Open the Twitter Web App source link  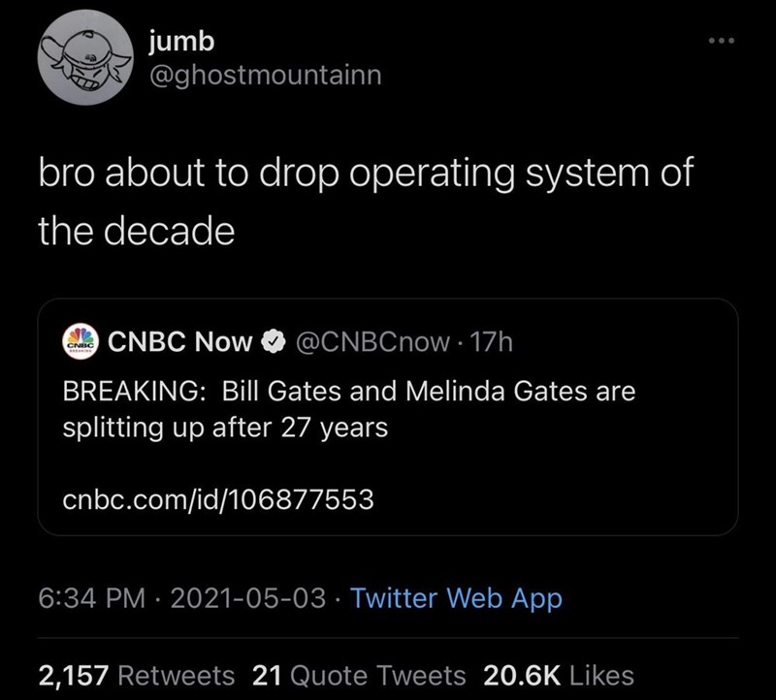point(456,598)
